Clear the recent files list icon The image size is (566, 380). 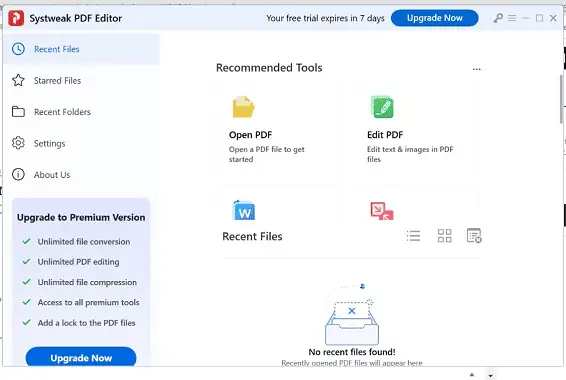[474, 236]
